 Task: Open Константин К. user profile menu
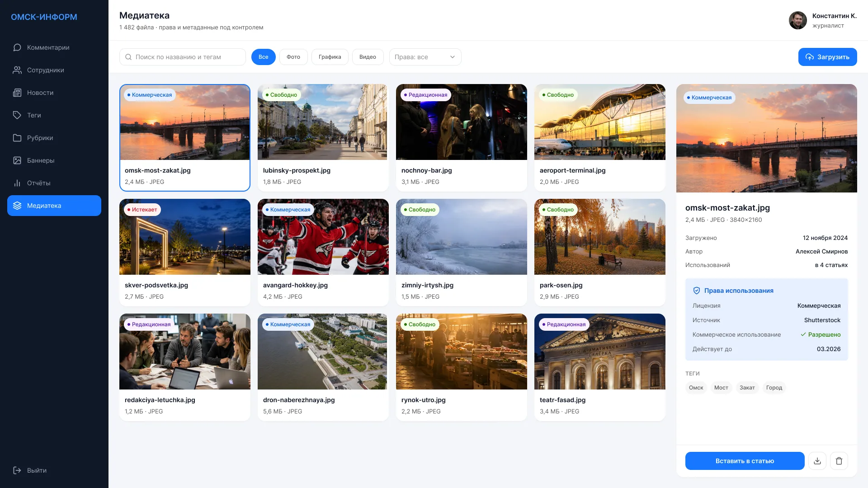823,20
